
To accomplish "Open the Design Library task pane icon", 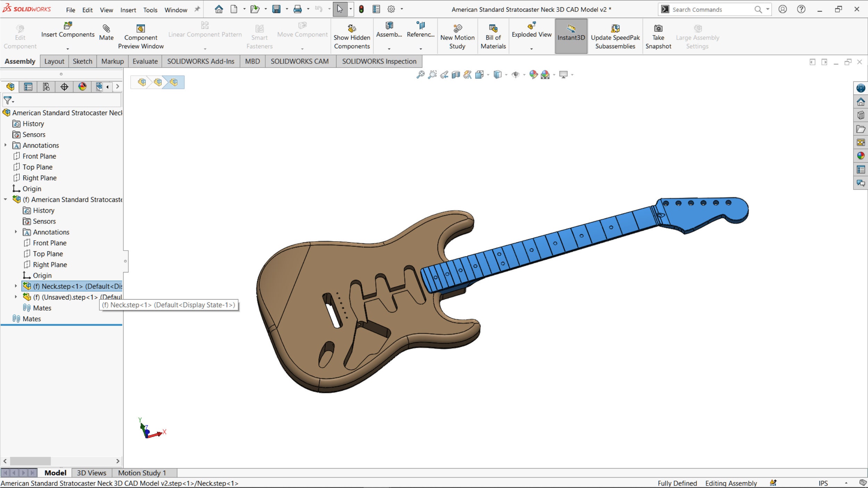I will point(861,115).
